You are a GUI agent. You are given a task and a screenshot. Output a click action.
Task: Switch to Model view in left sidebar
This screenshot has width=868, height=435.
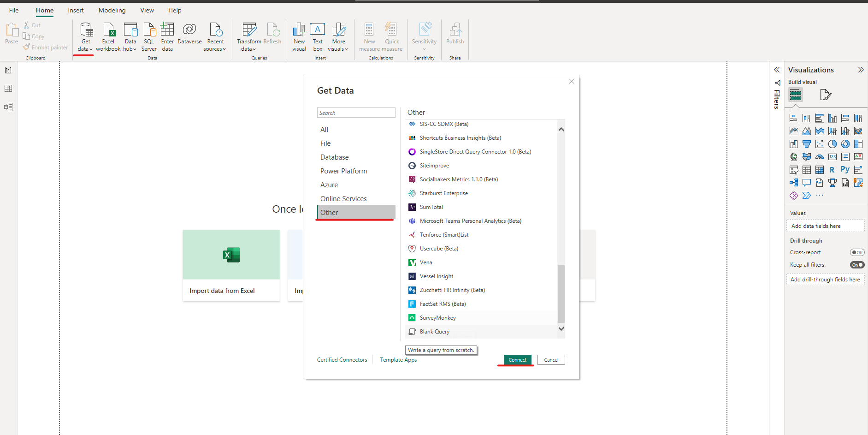point(8,107)
